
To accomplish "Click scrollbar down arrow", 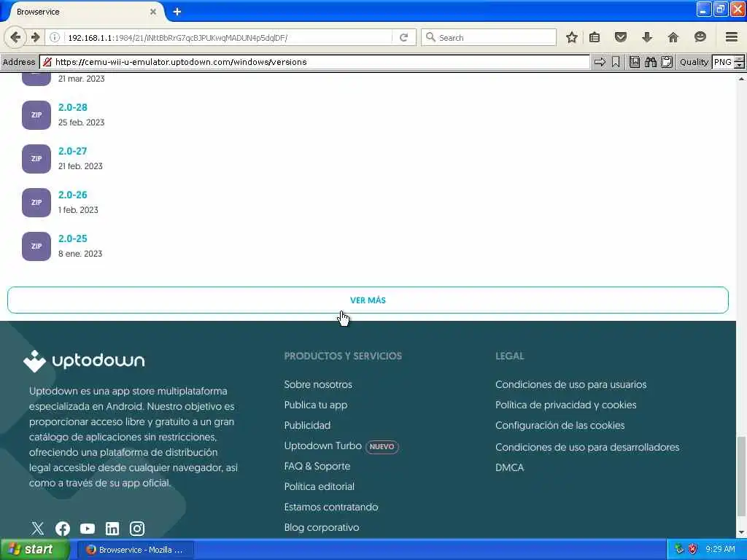I will (741, 532).
